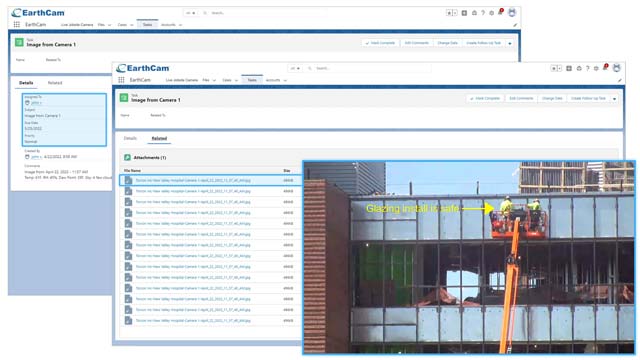The width and height of the screenshot is (640, 360).
Task: Expand the Cases tab chevron in front window
Action: tap(236, 80)
